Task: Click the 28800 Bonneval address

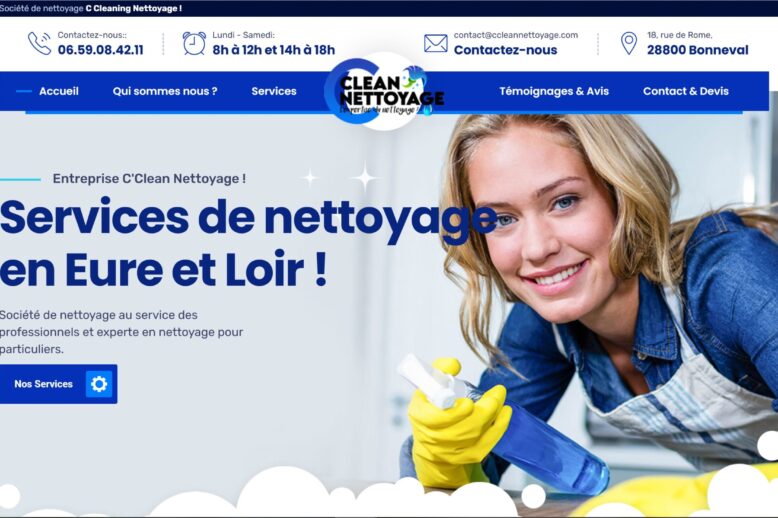Action: [697, 50]
